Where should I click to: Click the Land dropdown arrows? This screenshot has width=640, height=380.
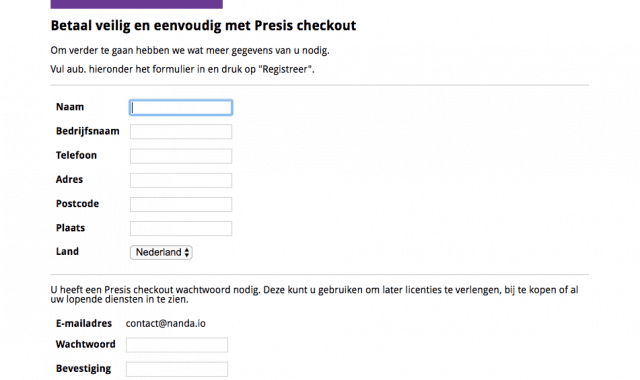click(187, 252)
